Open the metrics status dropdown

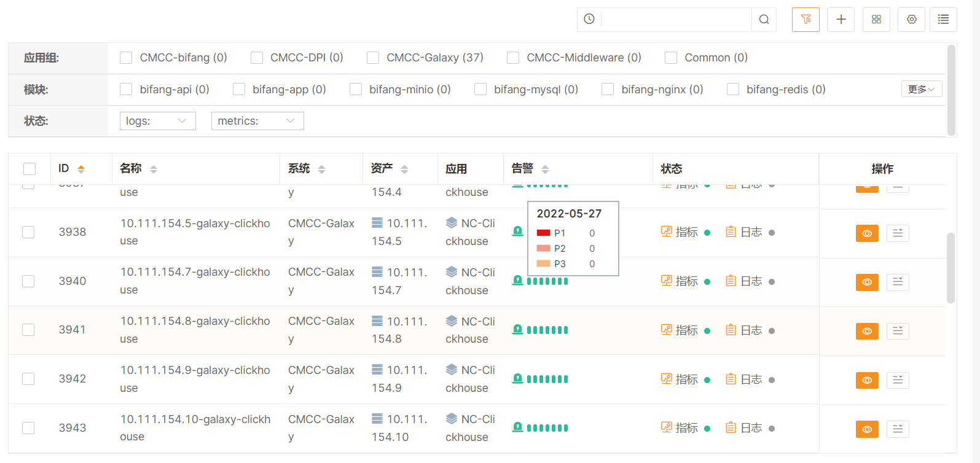click(x=257, y=121)
